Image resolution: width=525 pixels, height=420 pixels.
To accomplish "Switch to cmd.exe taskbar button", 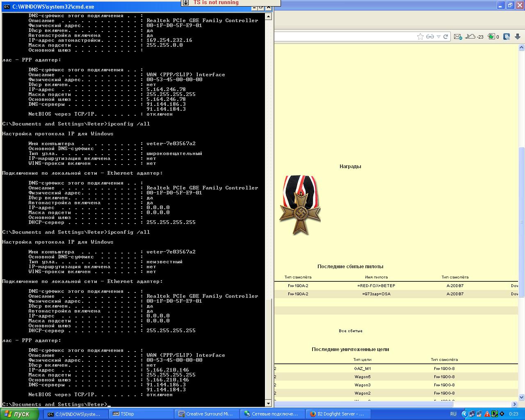I will point(75,414).
